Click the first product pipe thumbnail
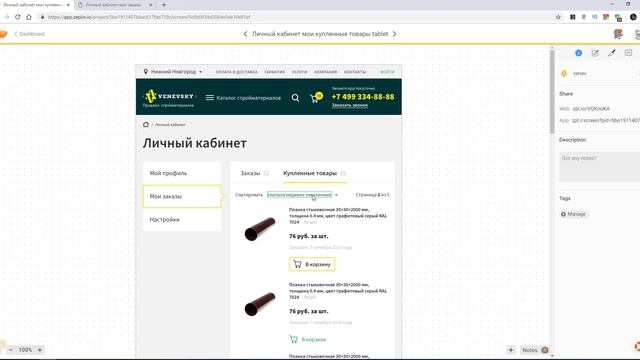Viewport: 640px width, 360px height. [260, 229]
